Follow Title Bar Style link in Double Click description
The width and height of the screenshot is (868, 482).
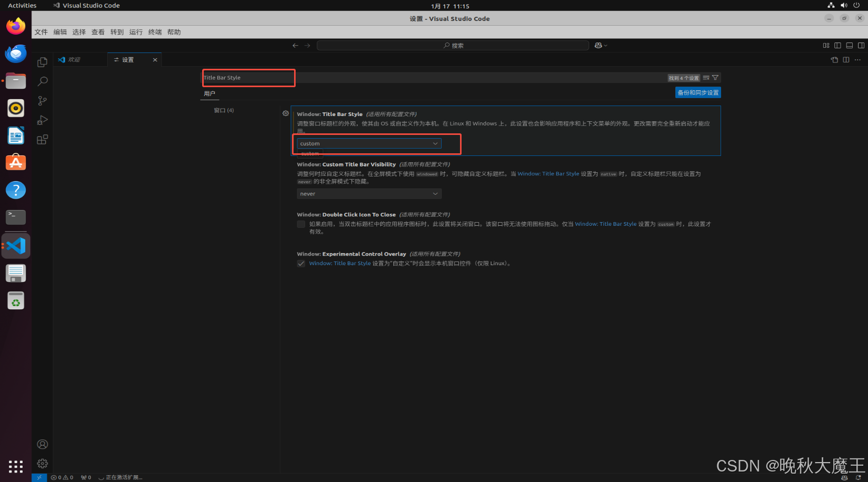click(605, 224)
